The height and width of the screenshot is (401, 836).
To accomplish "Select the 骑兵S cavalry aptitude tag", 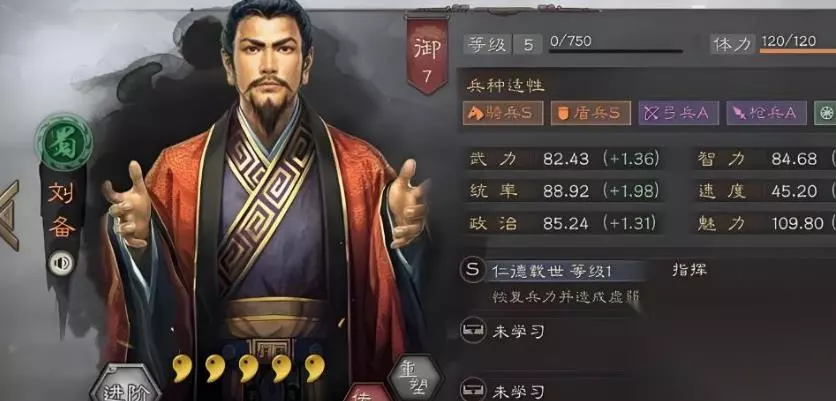I will (x=502, y=113).
